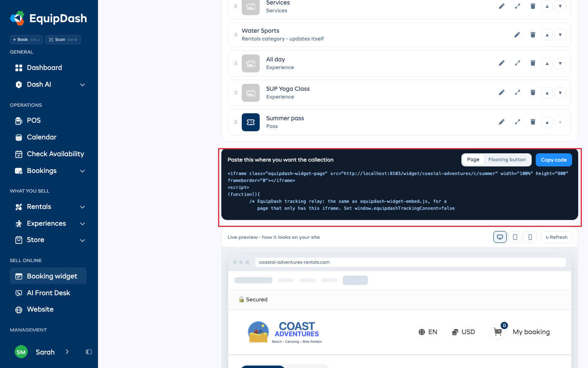Screen dimensions: 588x368
Task: Open Sarah's account menu
Action: 42,352
